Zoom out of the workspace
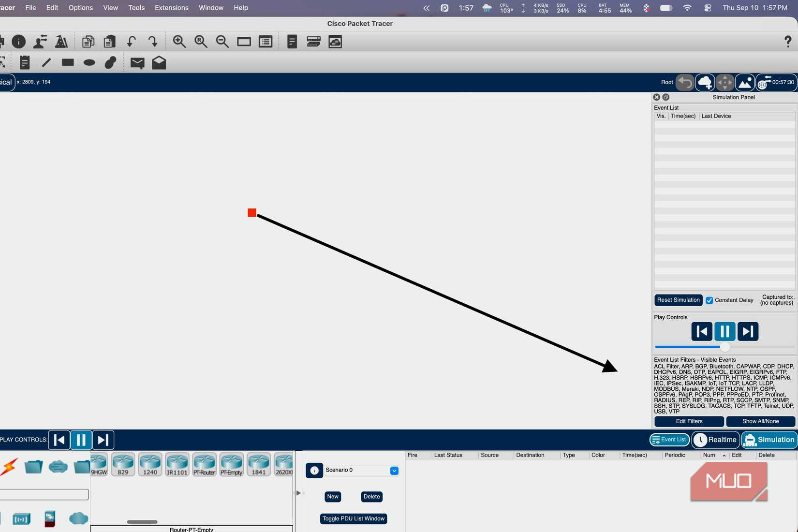Screen dimensions: 798x532 point(222,42)
